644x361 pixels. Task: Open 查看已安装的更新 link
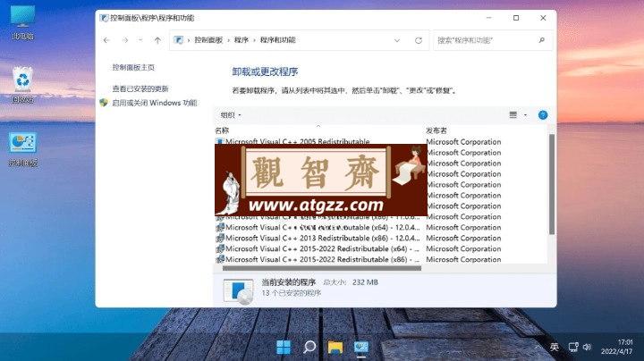click(x=140, y=88)
